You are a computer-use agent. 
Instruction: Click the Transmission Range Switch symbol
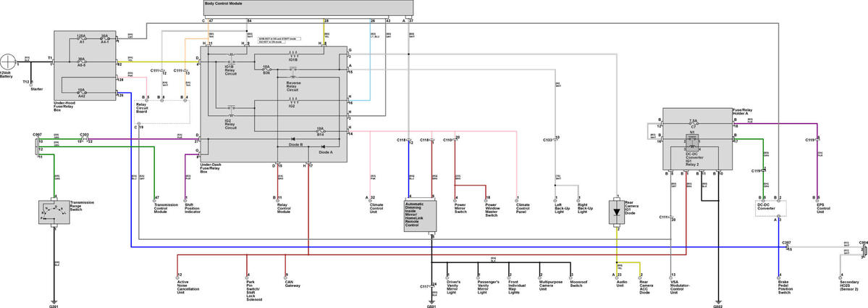coord(54,212)
